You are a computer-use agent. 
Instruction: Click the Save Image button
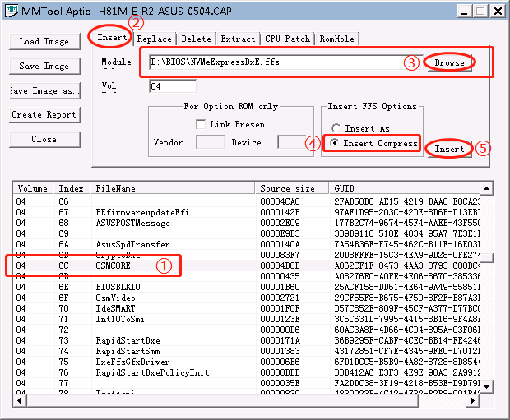[x=44, y=66]
